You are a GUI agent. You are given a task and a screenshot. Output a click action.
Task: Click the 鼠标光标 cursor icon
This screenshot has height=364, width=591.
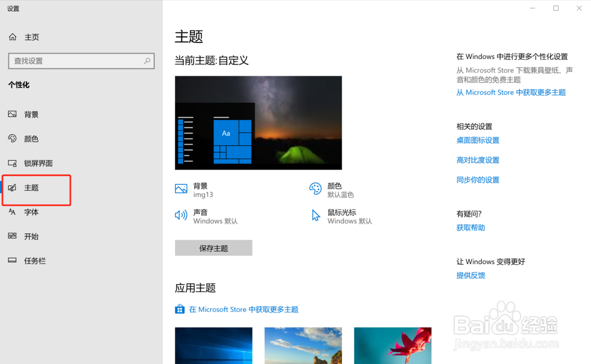(x=316, y=215)
